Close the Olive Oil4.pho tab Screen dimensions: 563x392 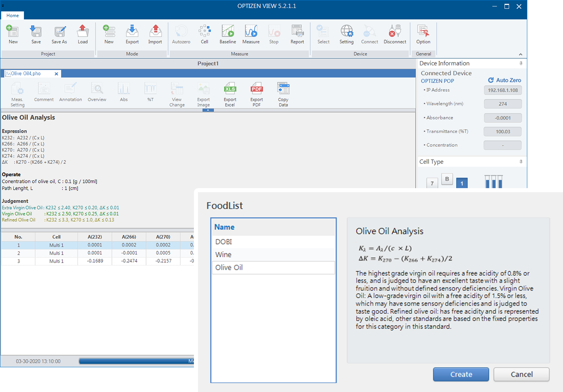click(56, 74)
